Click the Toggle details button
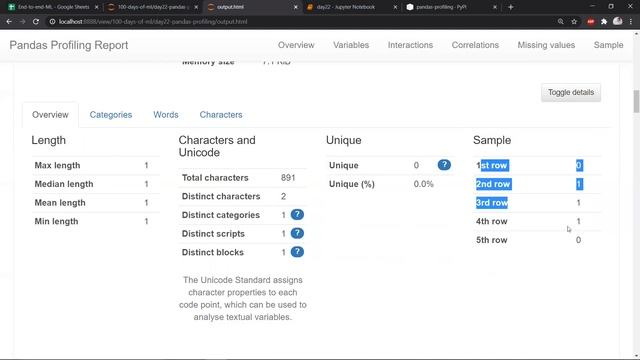 click(571, 93)
